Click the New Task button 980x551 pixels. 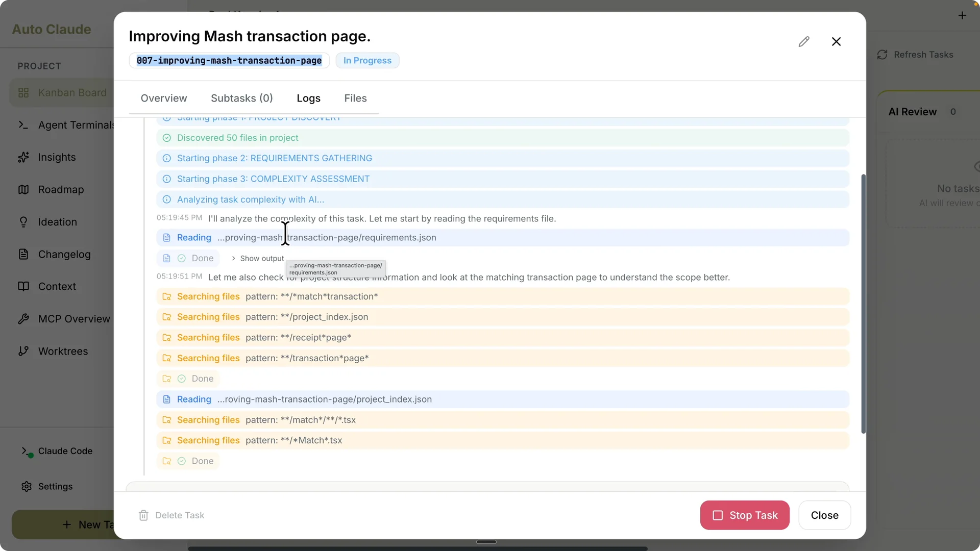point(63,524)
